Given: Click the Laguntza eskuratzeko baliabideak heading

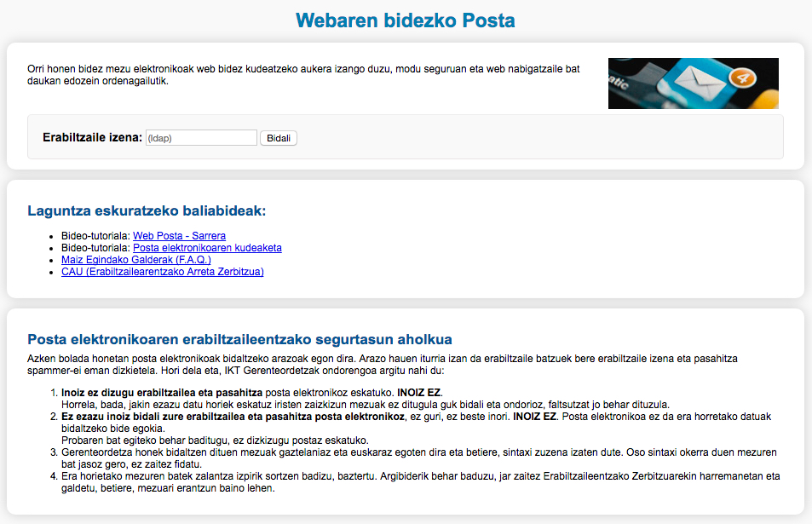Looking at the screenshot, I should pyautogui.click(x=147, y=210).
